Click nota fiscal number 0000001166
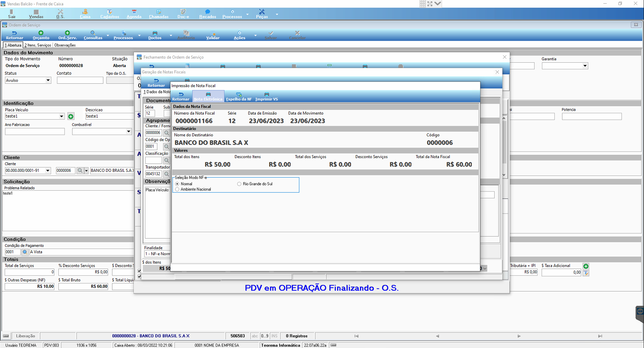 [194, 121]
